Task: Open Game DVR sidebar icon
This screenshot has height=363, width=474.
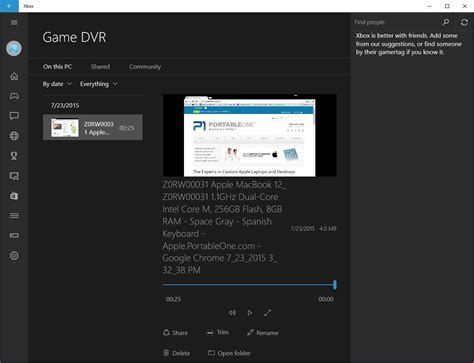Action: click(14, 176)
